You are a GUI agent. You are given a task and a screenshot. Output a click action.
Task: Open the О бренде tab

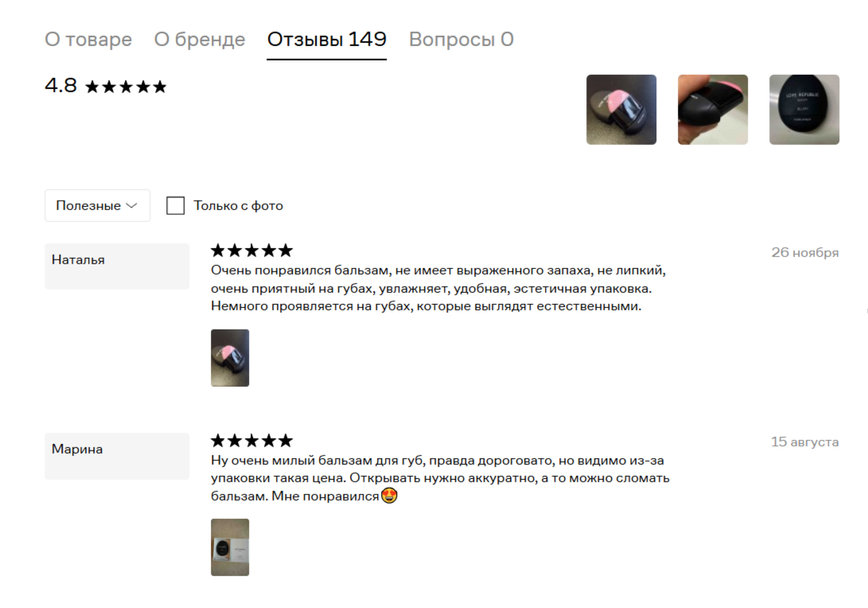[x=199, y=39]
